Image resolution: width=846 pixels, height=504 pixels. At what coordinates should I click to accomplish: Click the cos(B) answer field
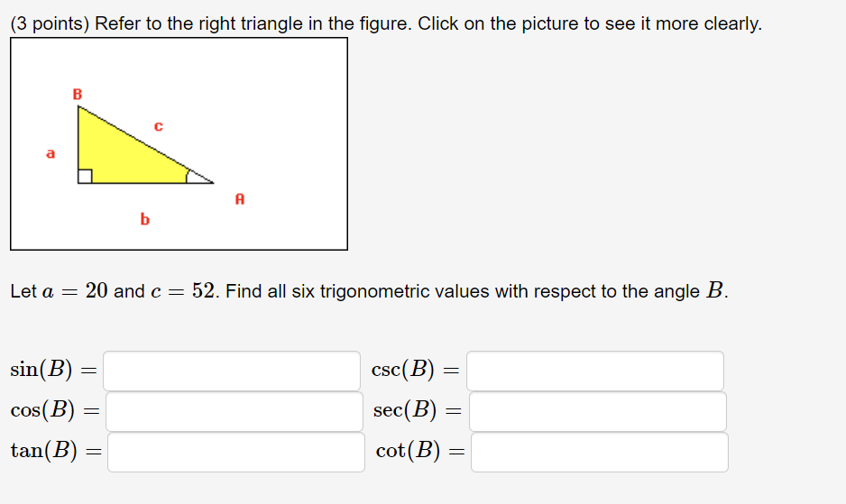pos(234,411)
